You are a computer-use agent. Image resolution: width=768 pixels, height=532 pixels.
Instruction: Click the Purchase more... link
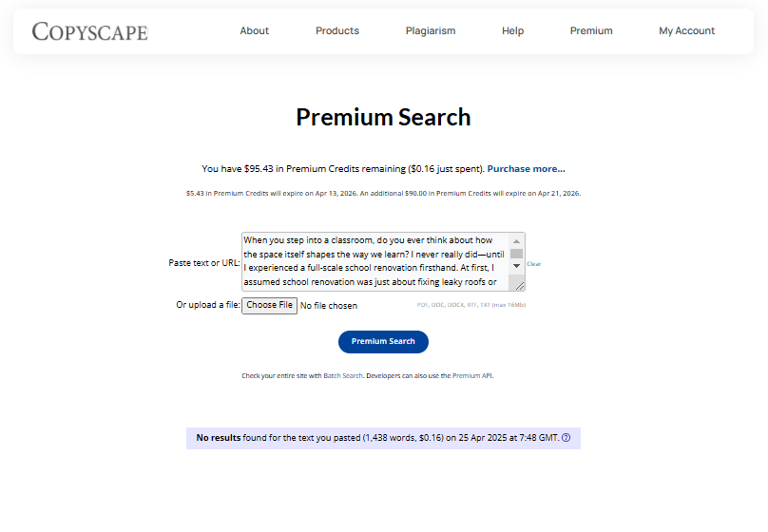tap(526, 169)
